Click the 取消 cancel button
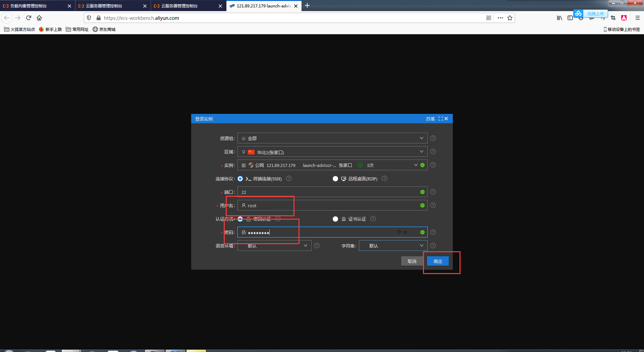The height and width of the screenshot is (352, 644). point(412,261)
